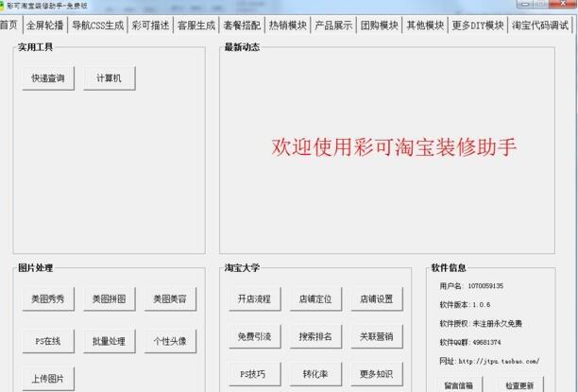Select the 淘宝代码调试 tab
The width and height of the screenshot is (578, 392).
tap(540, 26)
